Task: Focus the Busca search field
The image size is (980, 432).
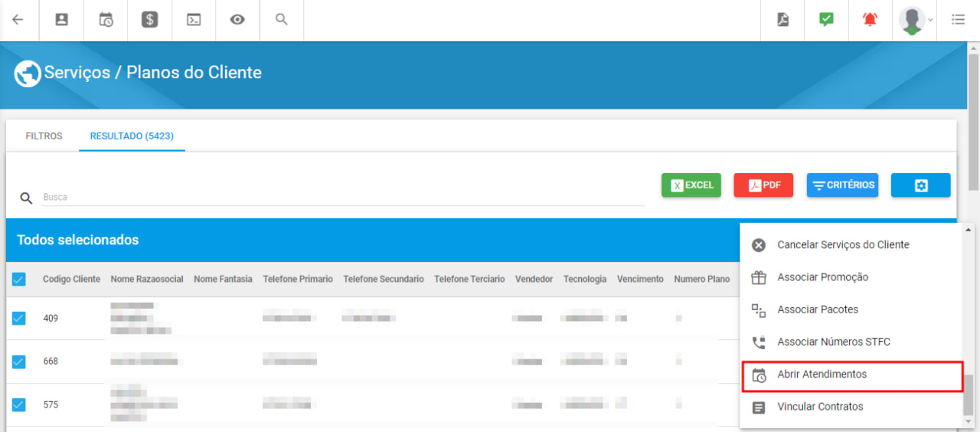Action: (x=343, y=198)
